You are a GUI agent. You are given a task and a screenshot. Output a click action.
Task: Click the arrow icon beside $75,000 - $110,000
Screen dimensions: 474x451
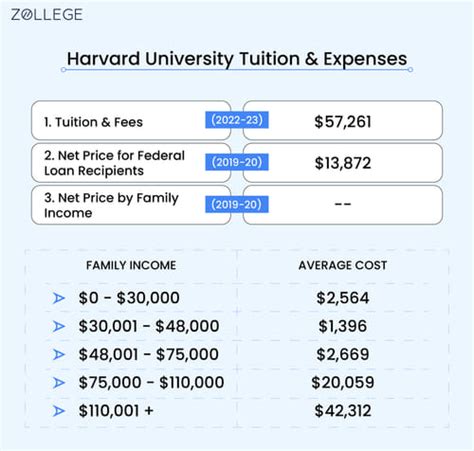click(x=59, y=382)
